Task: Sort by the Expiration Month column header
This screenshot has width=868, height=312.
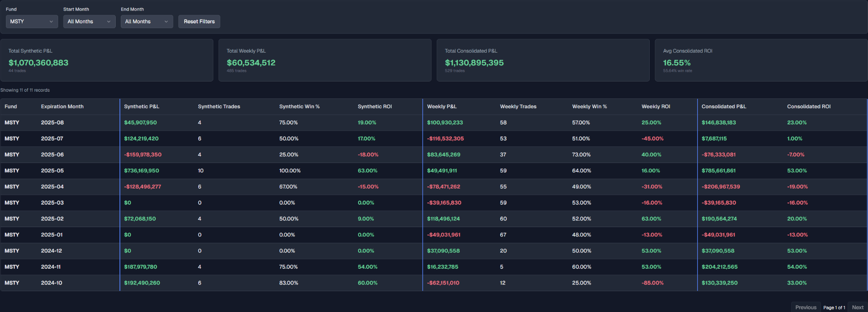Action: click(62, 107)
